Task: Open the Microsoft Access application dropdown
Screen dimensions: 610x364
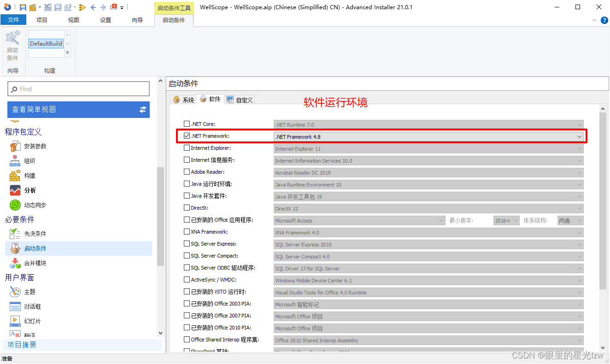Action: coord(359,220)
